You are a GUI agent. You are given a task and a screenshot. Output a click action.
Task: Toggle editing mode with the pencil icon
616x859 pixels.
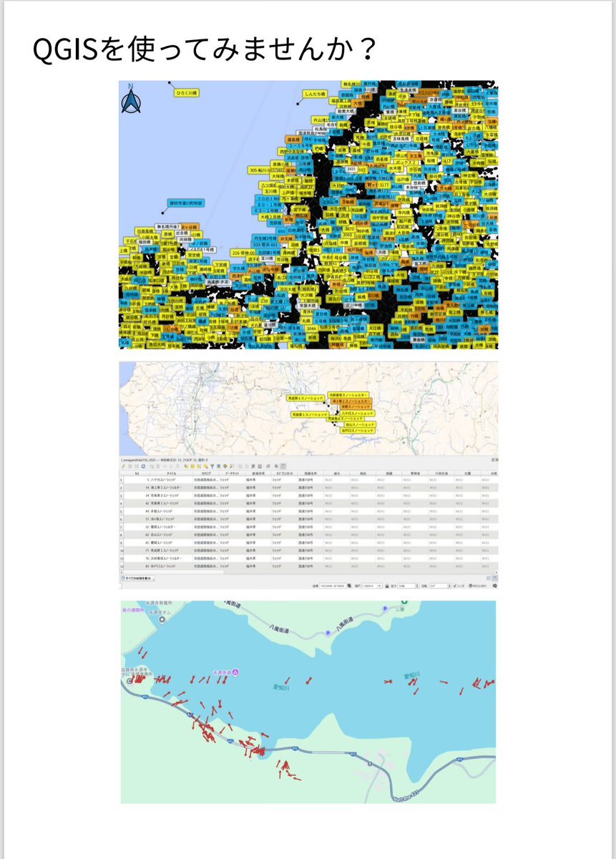coord(124,467)
